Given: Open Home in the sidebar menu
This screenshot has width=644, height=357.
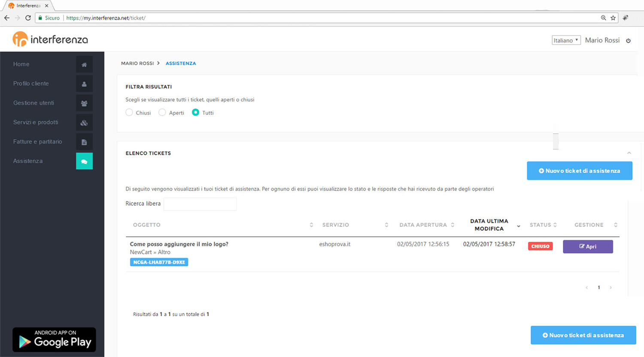Looking at the screenshot, I should click(x=21, y=64).
